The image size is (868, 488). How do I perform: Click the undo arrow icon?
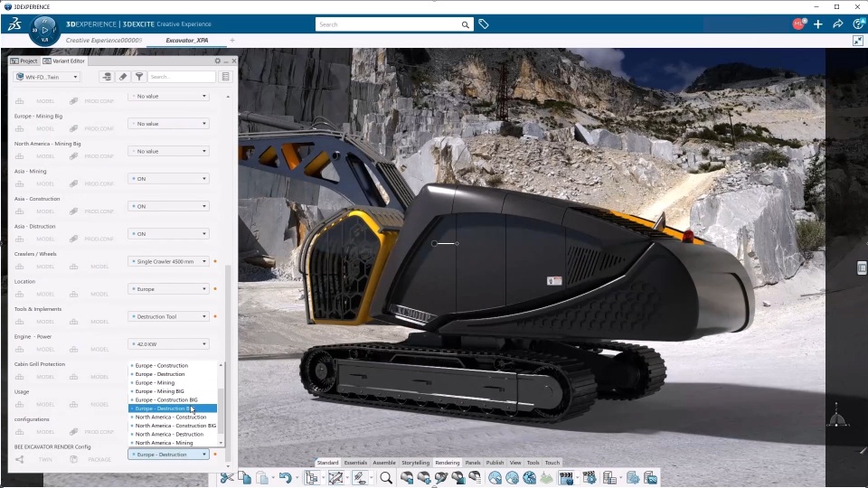click(x=285, y=478)
